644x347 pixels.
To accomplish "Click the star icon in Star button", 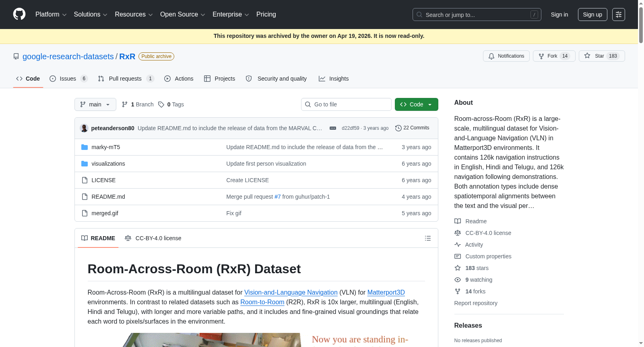I will (x=587, y=56).
